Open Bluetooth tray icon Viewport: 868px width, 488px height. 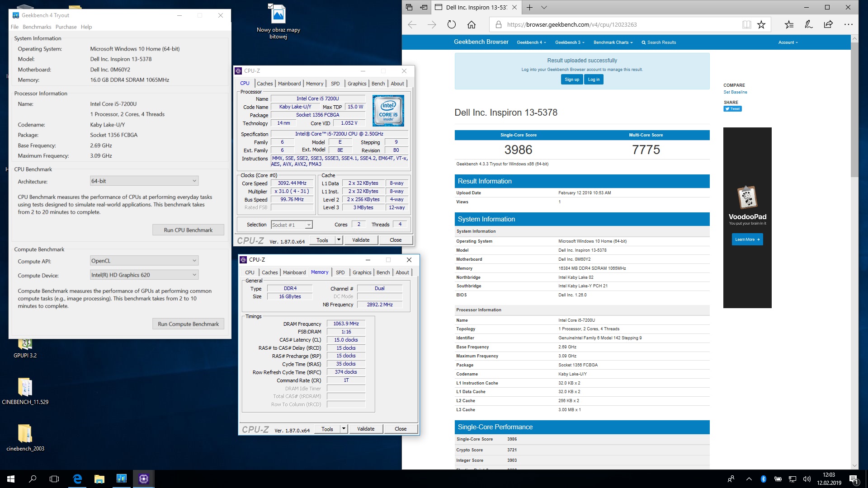tap(764, 479)
